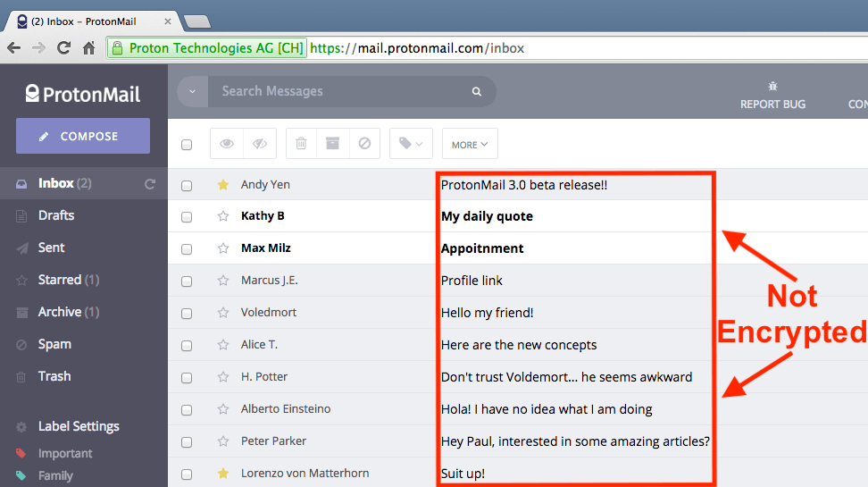The height and width of the screenshot is (487, 868).
Task: Select the Alice T. message checkbox
Action: [x=187, y=346]
